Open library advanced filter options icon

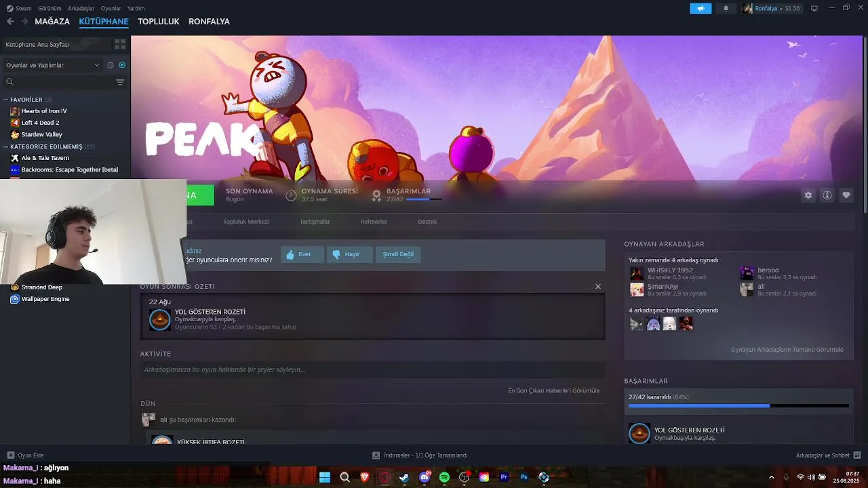(x=120, y=82)
